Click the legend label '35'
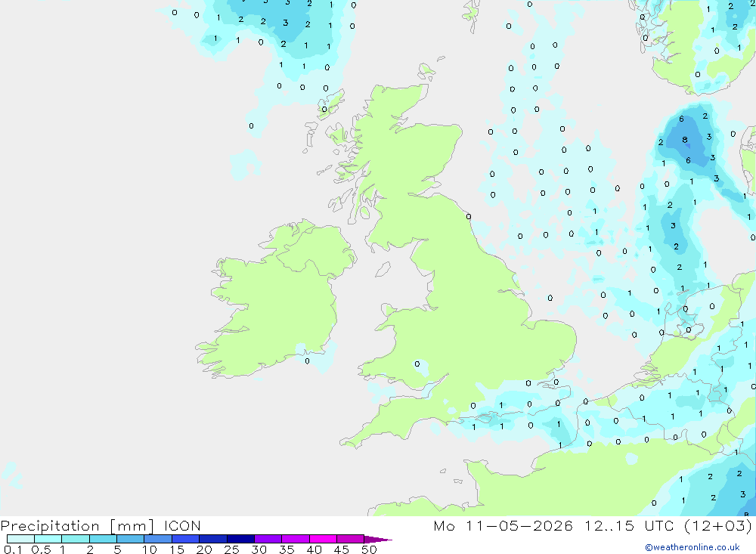 287,549
